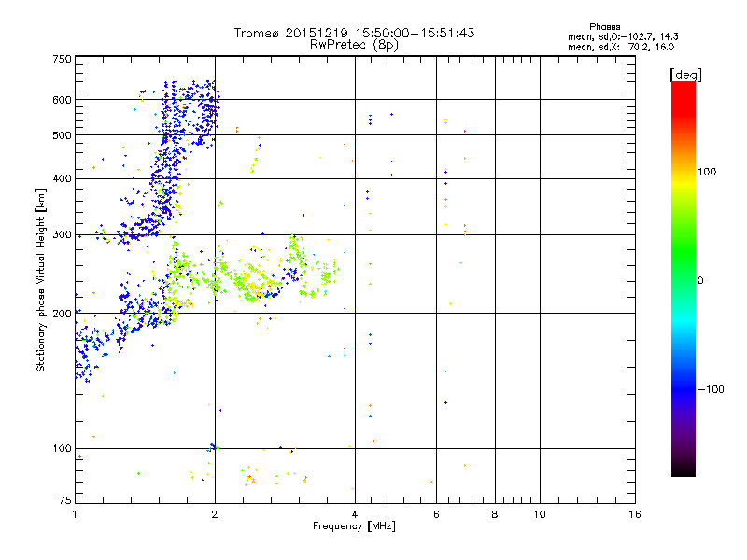Click the colorbar tick label '0'
This screenshot has height=560, width=747.
coord(700,281)
